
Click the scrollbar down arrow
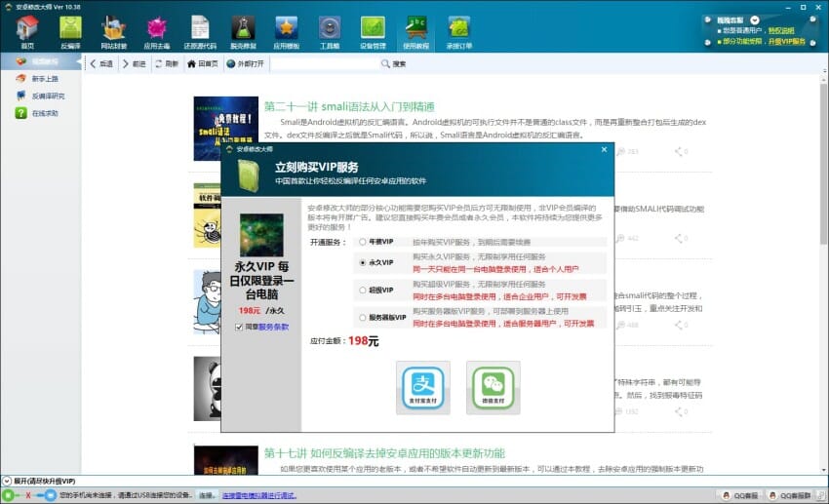point(824,470)
